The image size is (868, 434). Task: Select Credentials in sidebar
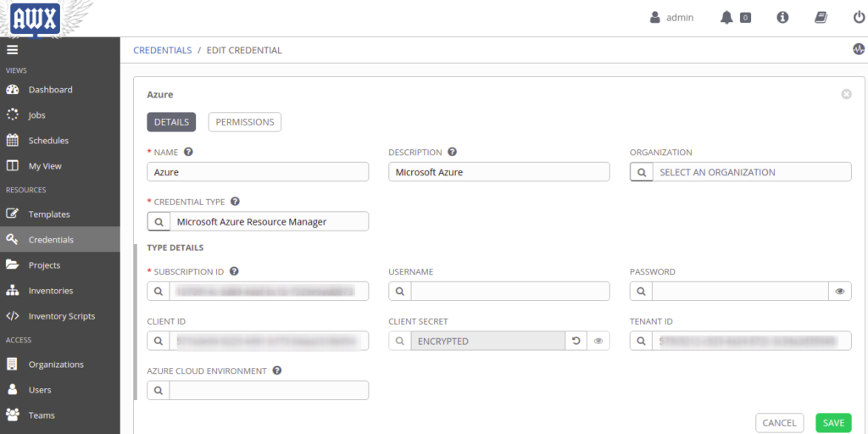(60, 240)
